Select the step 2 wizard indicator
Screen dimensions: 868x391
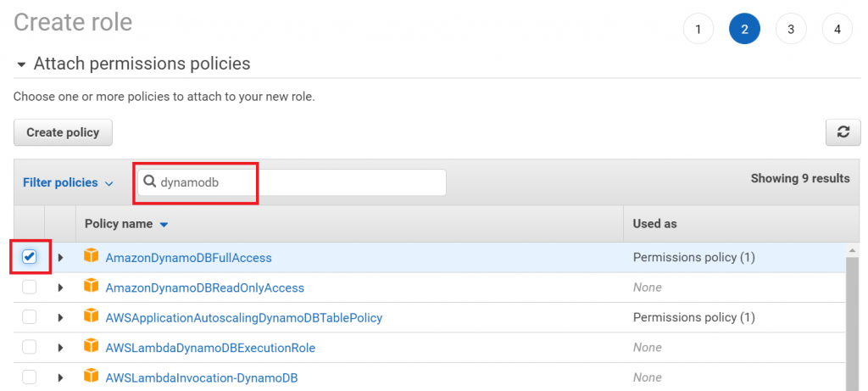coord(744,29)
